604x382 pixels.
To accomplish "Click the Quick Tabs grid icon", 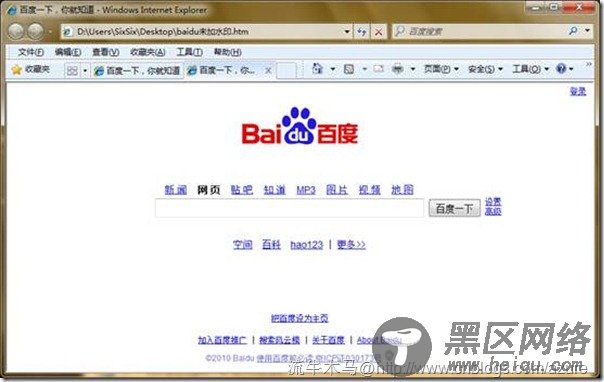I will click(x=72, y=70).
